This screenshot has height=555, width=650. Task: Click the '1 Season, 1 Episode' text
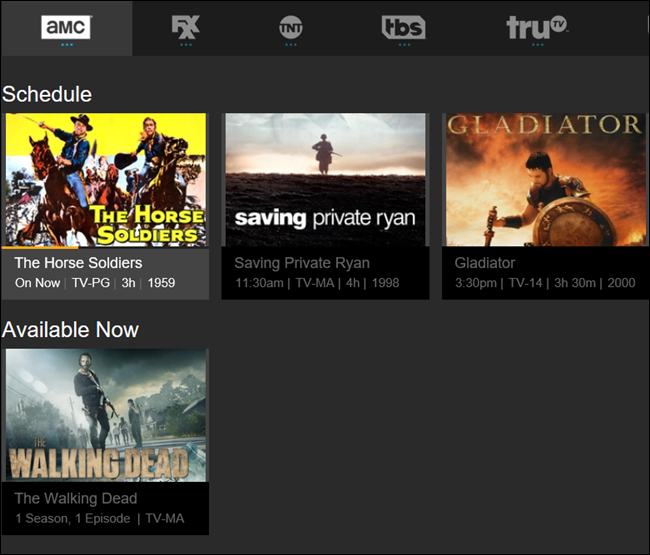(73, 519)
